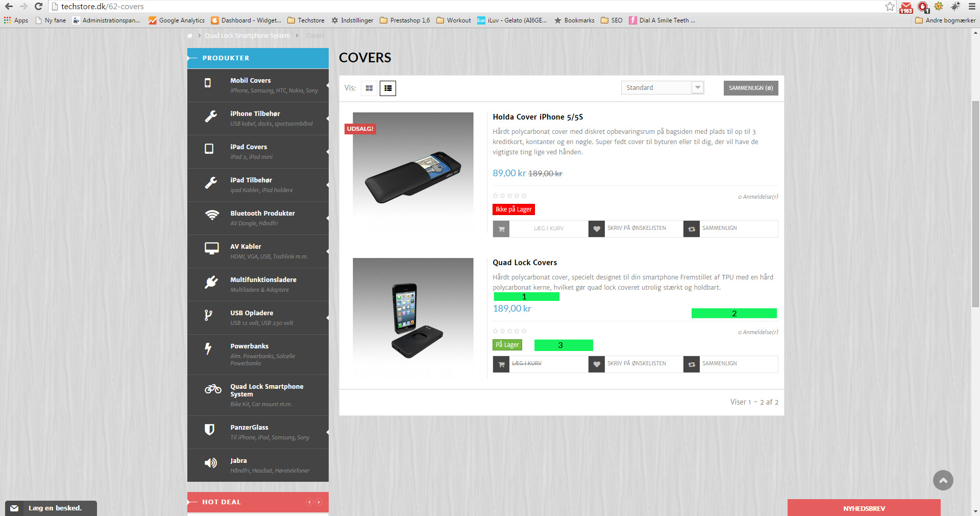Switch to list view layout
Image resolution: width=980 pixels, height=516 pixels.
[388, 88]
